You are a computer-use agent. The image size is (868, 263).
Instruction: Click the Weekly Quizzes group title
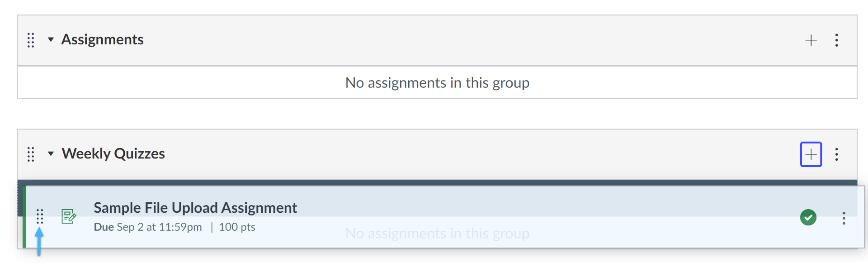113,154
